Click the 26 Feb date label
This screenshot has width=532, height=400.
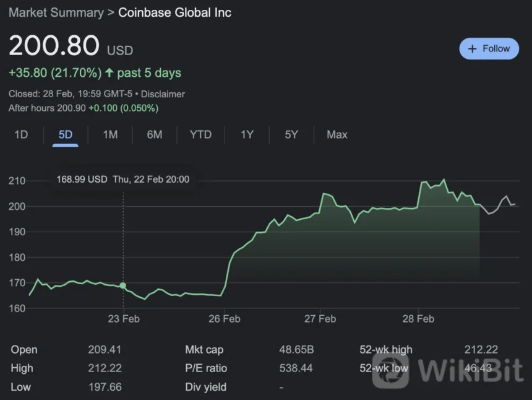point(224,319)
